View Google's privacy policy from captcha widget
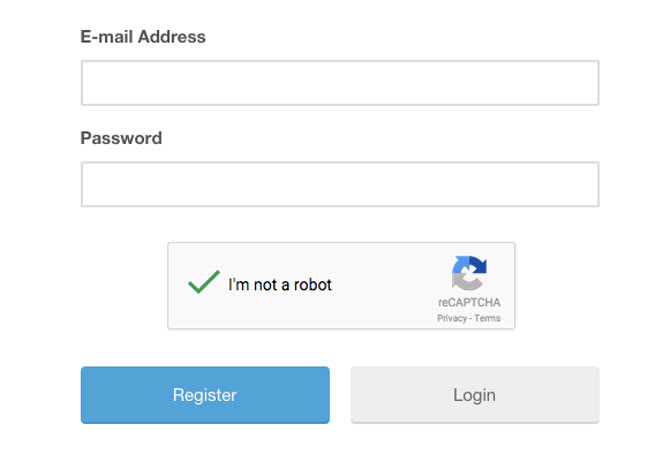670x462 pixels. 451,319
